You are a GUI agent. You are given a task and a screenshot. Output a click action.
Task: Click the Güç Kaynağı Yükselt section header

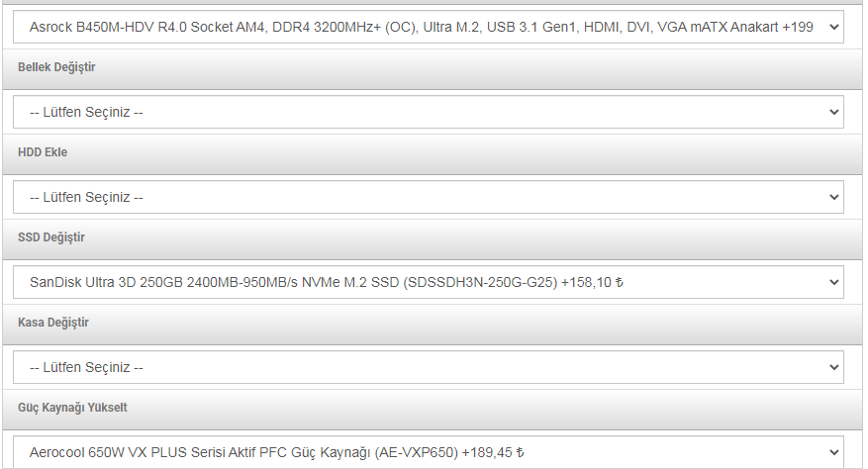(x=72, y=408)
